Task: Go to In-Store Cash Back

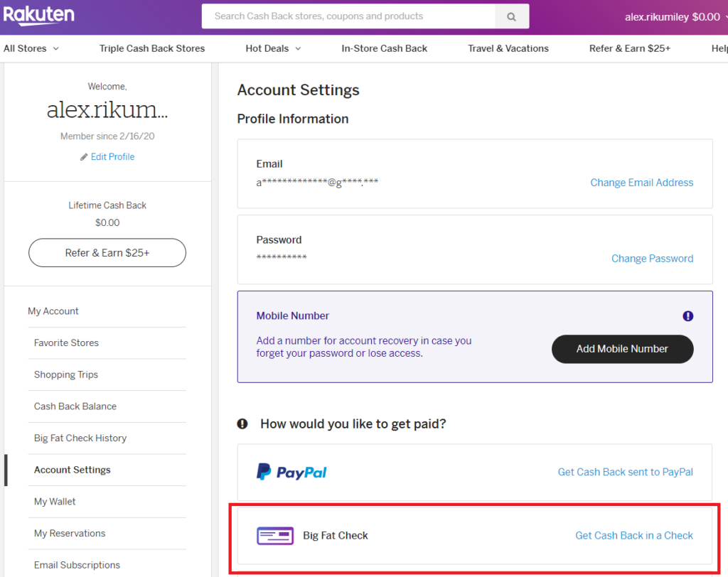Action: point(384,48)
